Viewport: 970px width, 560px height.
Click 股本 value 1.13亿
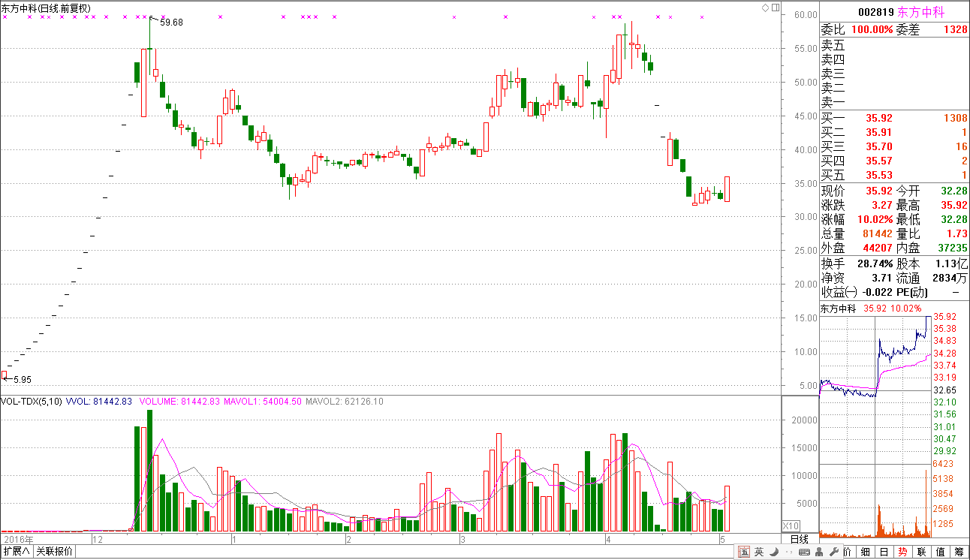click(952, 264)
